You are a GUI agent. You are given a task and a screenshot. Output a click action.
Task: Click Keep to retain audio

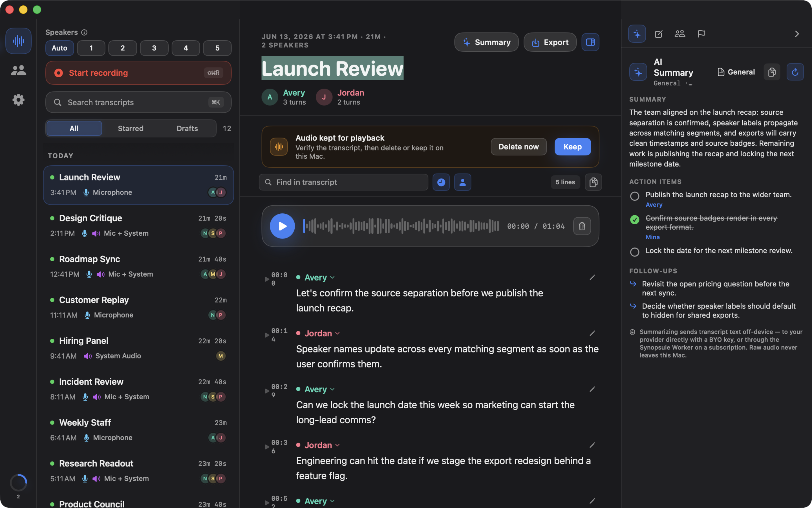(572, 147)
